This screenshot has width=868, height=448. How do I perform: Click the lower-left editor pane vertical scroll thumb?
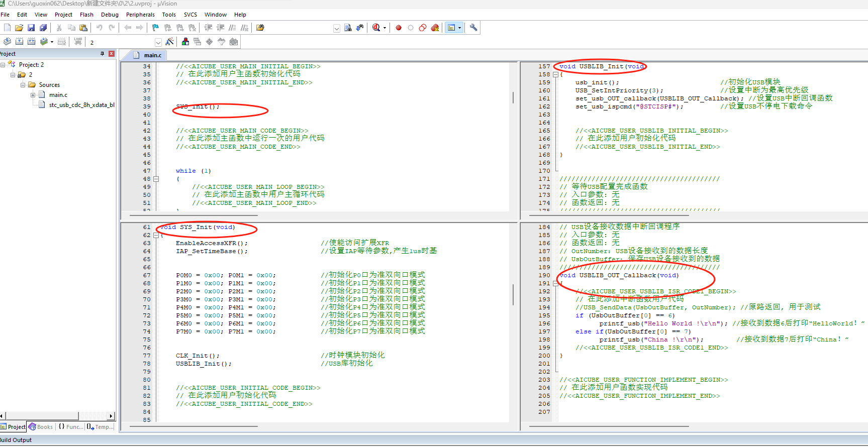[x=513, y=294]
